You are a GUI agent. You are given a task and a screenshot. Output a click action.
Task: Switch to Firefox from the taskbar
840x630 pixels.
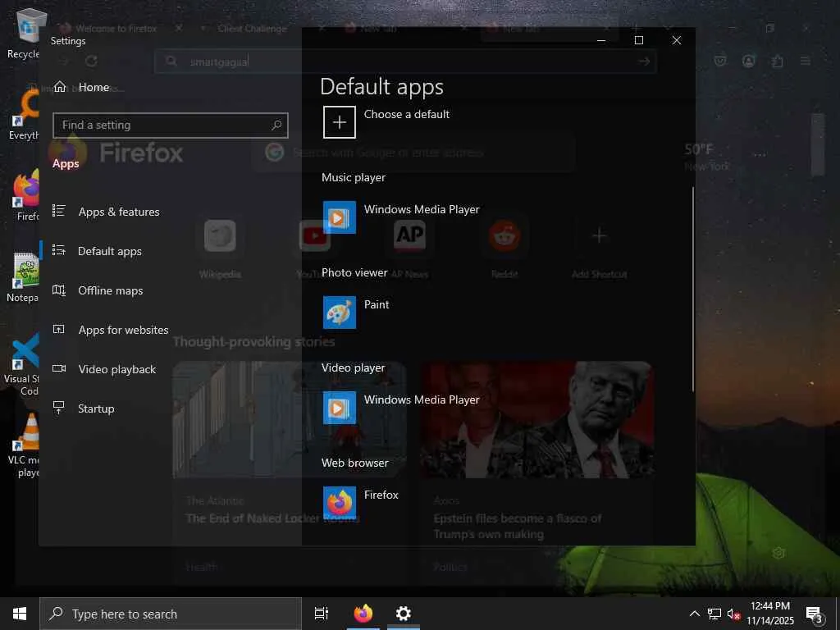[363, 614]
